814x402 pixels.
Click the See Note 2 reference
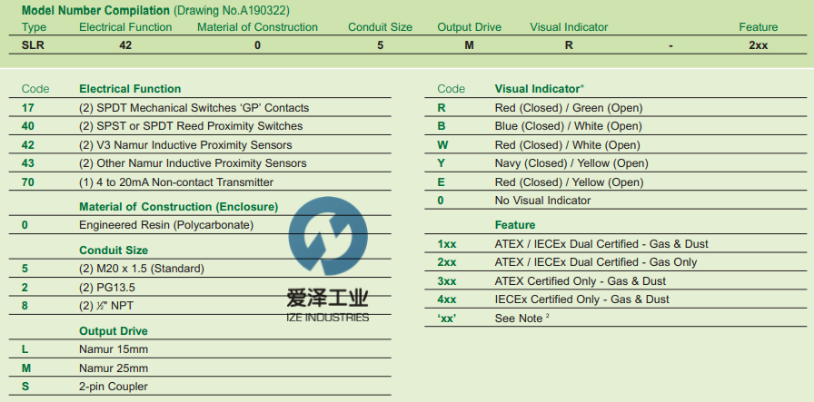click(519, 318)
